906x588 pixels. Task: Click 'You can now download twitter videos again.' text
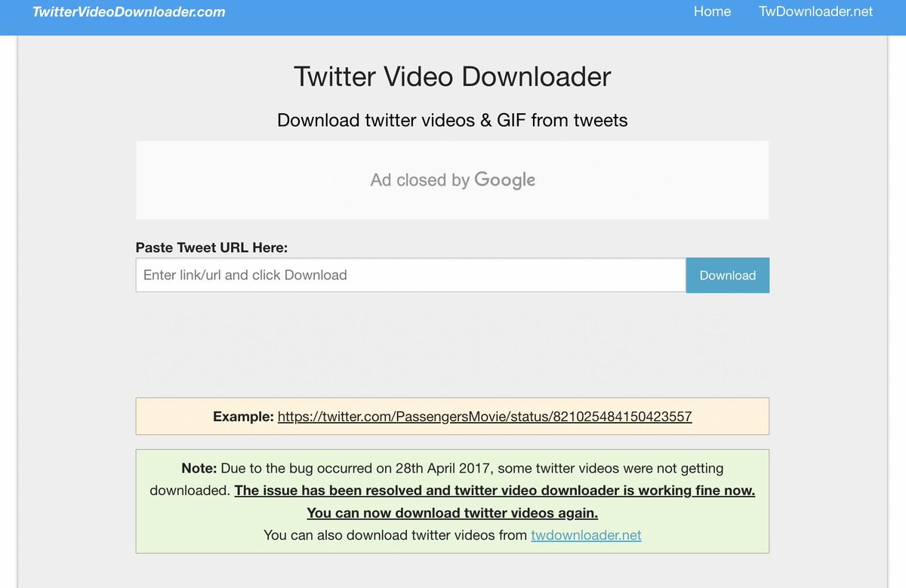452,513
